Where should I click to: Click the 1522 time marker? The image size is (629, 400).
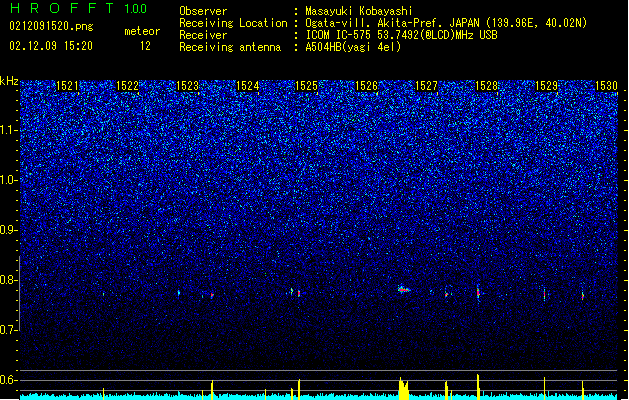pos(127,86)
